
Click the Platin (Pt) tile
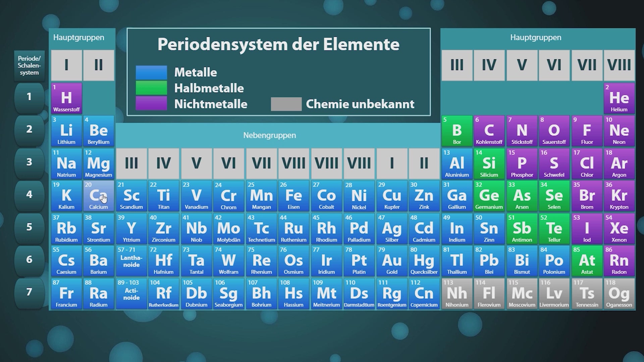(x=359, y=261)
